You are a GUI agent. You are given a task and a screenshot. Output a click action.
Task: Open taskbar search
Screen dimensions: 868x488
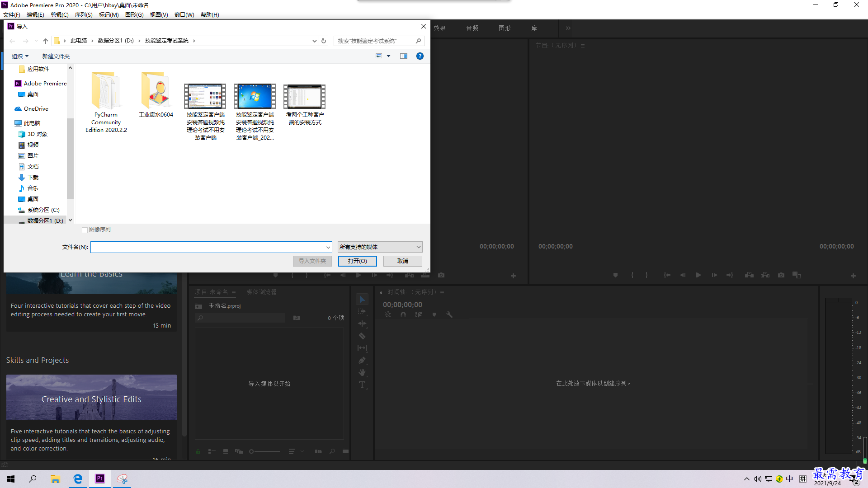[33, 479]
